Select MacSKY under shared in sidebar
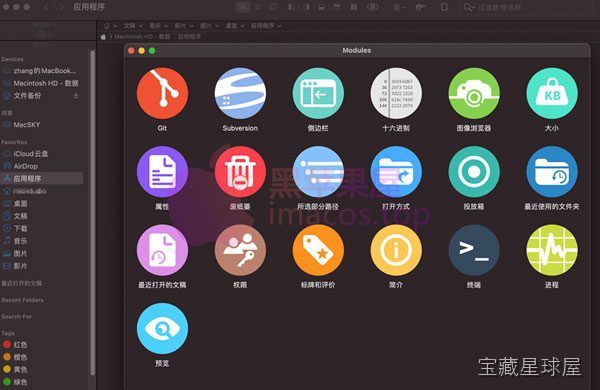600x390 pixels. (22, 125)
